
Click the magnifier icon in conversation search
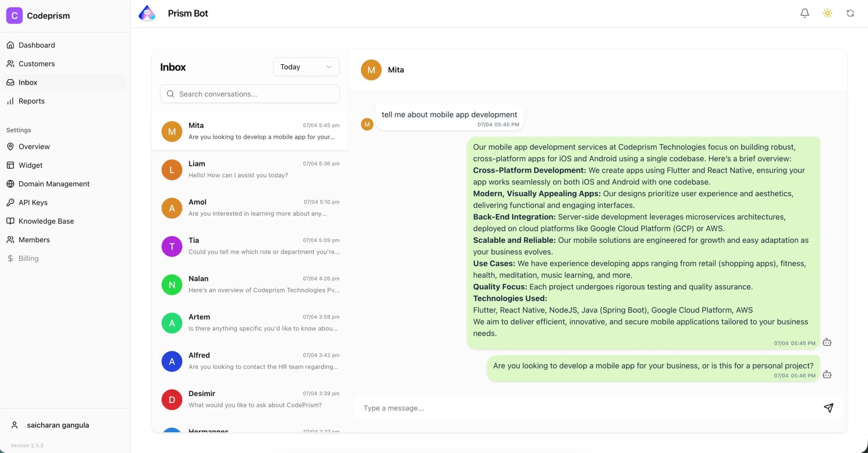[x=170, y=94]
